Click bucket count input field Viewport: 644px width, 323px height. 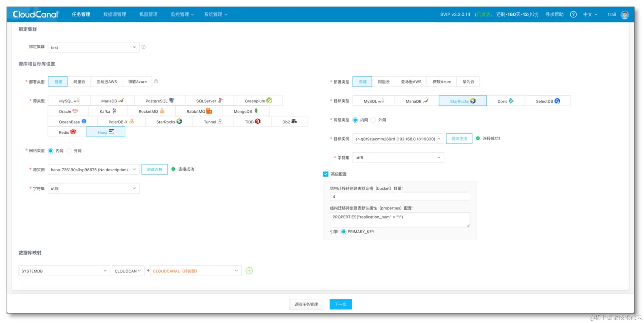(400, 197)
